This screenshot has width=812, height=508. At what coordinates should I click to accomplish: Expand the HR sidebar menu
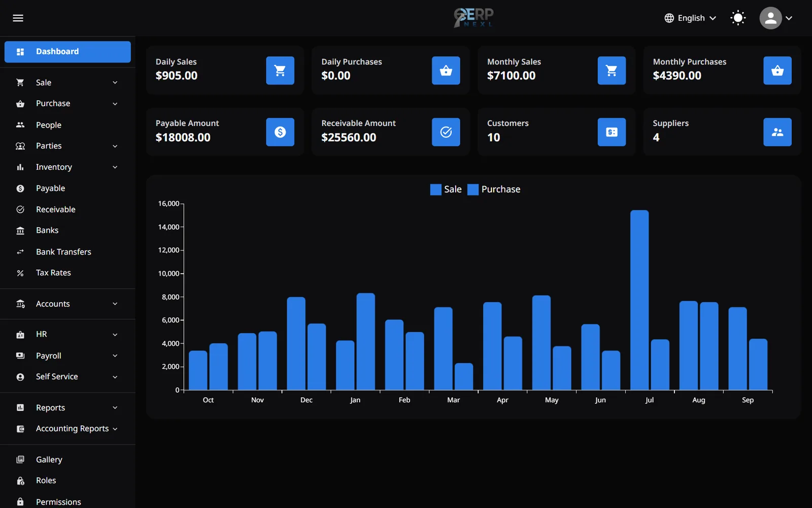67,334
